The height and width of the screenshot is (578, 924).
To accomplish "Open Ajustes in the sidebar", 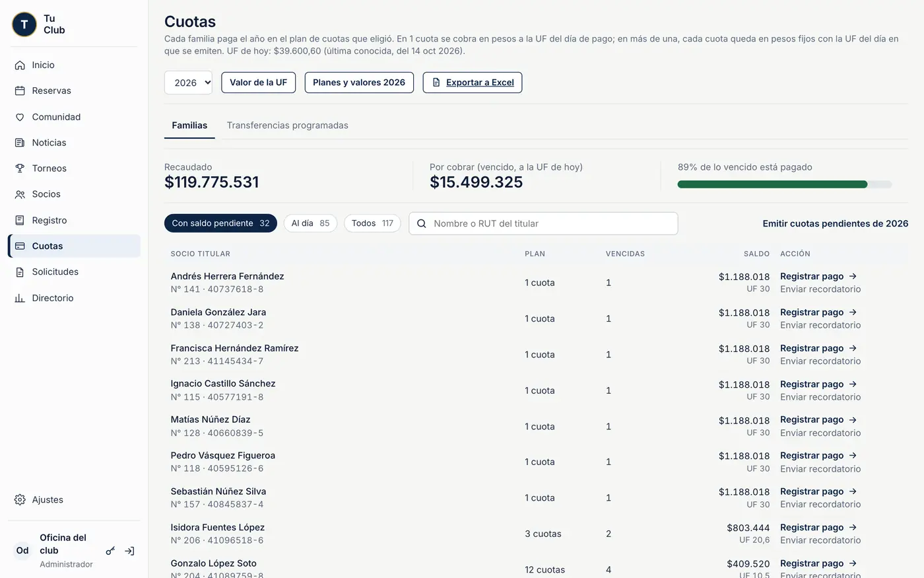I will click(x=74, y=499).
